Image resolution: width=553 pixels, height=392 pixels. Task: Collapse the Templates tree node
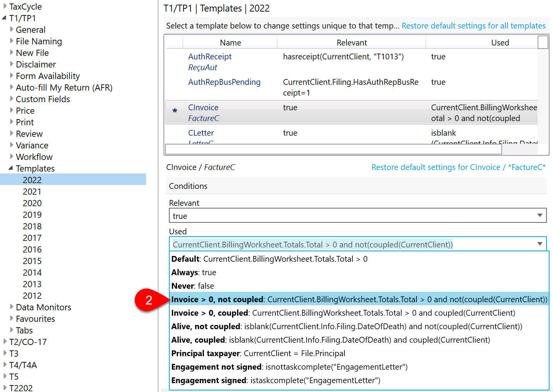click(x=11, y=168)
